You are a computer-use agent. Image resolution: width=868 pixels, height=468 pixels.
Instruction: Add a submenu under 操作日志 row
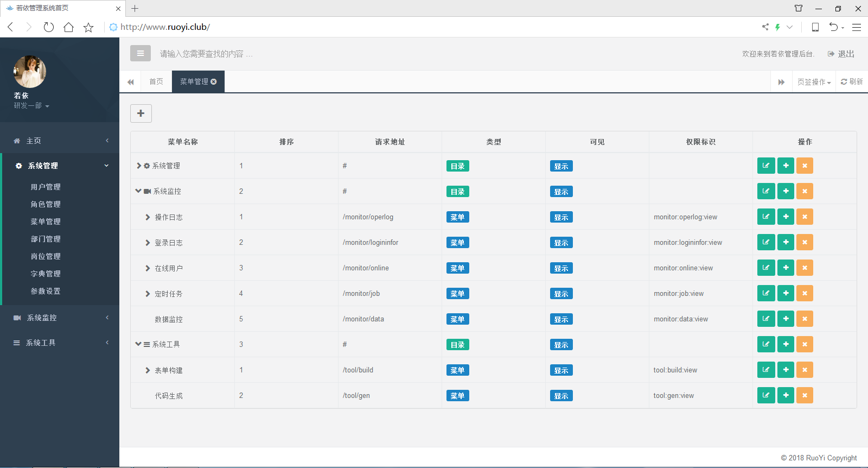point(786,217)
